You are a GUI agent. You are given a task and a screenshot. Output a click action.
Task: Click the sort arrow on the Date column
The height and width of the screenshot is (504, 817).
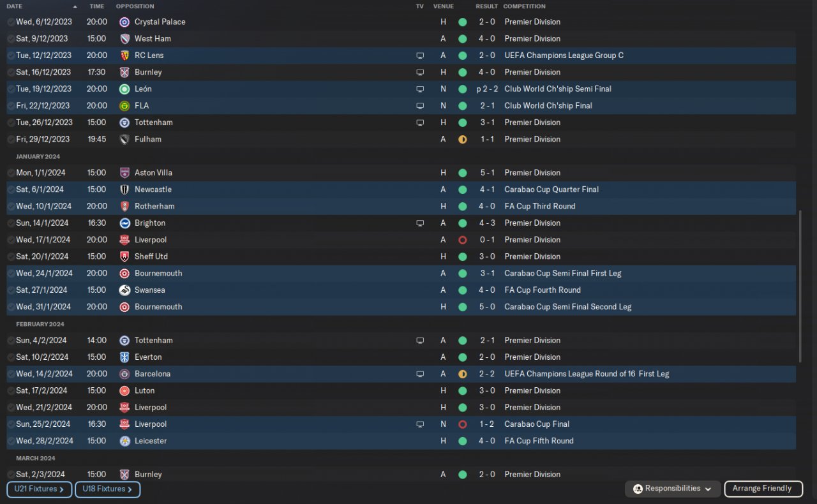point(75,6)
